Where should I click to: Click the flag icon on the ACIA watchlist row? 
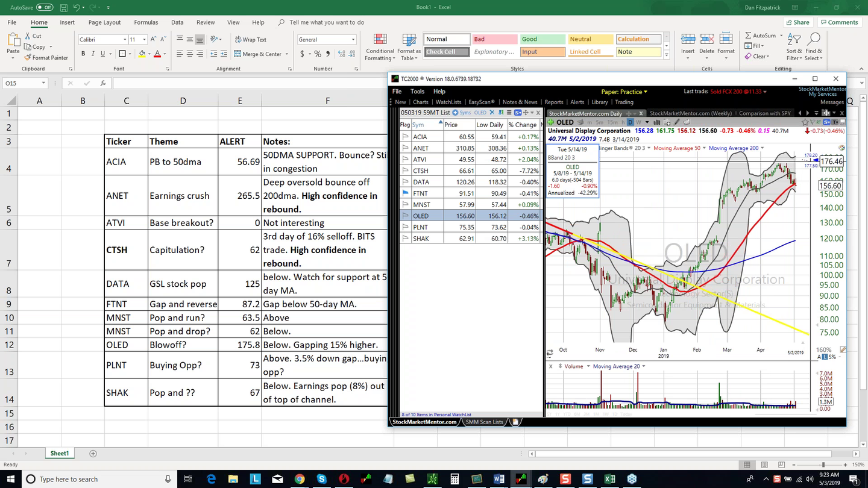405,137
